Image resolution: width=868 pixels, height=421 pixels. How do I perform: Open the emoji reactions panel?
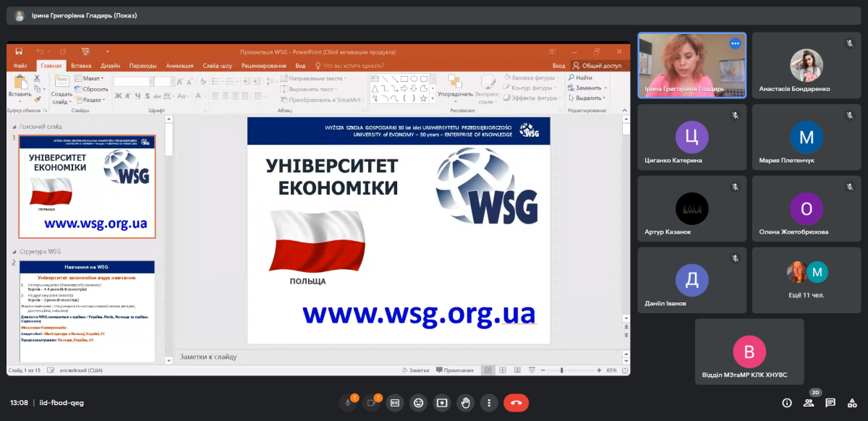pyautogui.click(x=418, y=402)
